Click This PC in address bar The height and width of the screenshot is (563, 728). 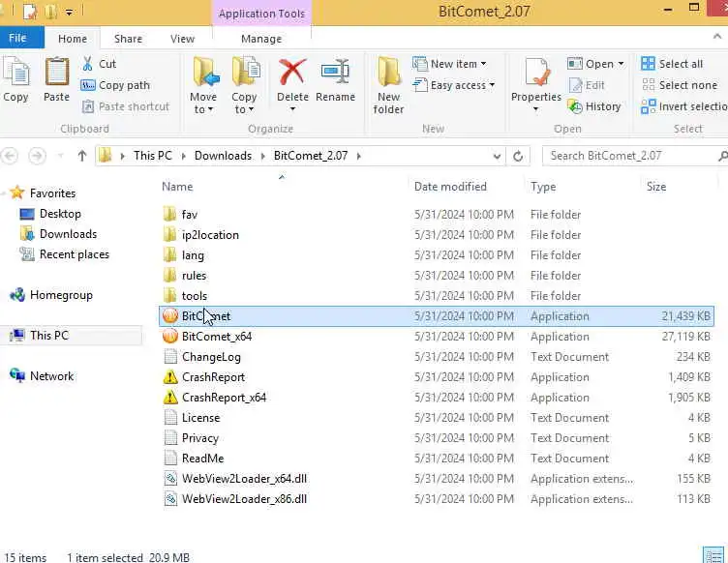[x=153, y=156]
